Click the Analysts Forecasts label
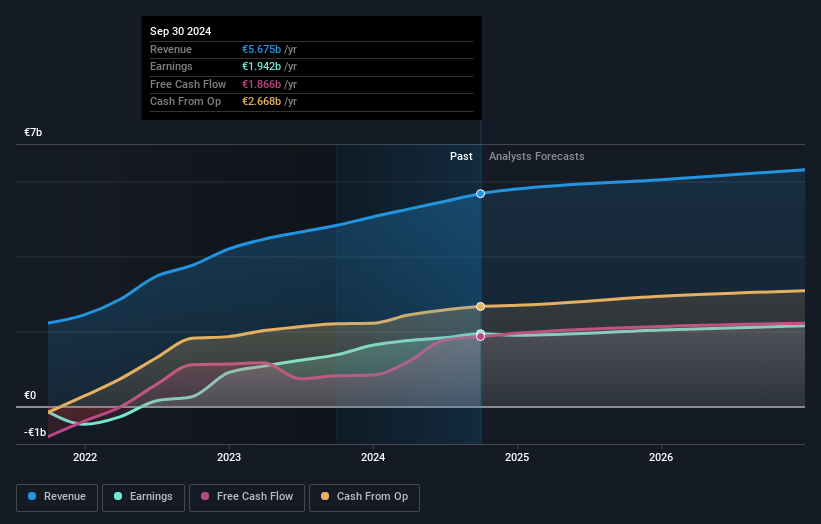The height and width of the screenshot is (524, 821). (537, 156)
